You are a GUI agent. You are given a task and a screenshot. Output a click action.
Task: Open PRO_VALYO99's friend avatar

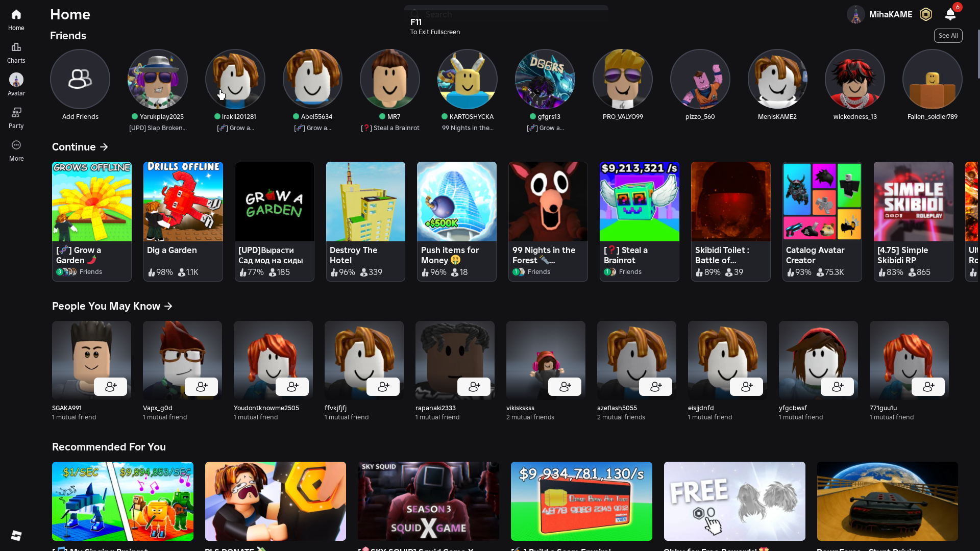tap(623, 79)
